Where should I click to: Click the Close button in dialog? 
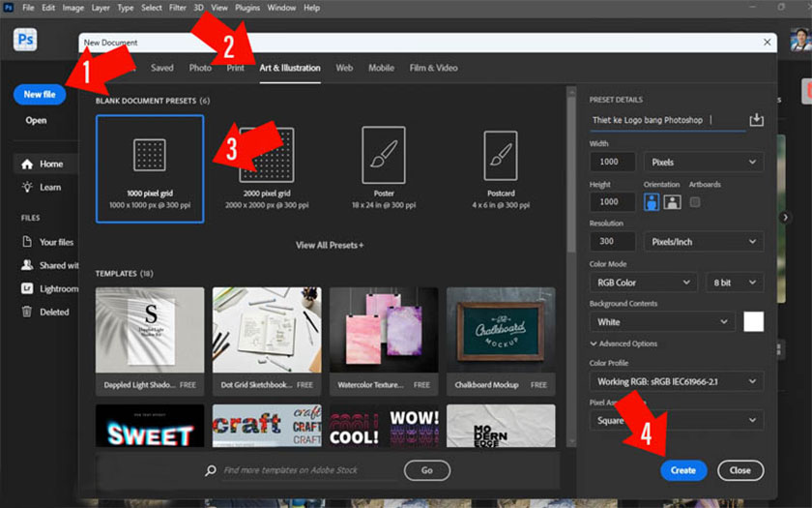pyautogui.click(x=740, y=470)
